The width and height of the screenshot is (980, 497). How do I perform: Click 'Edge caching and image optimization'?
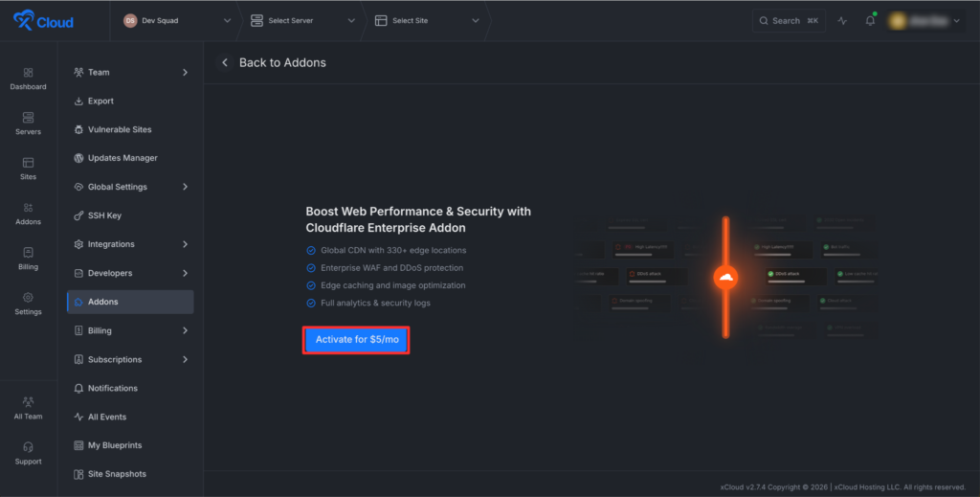393,285
